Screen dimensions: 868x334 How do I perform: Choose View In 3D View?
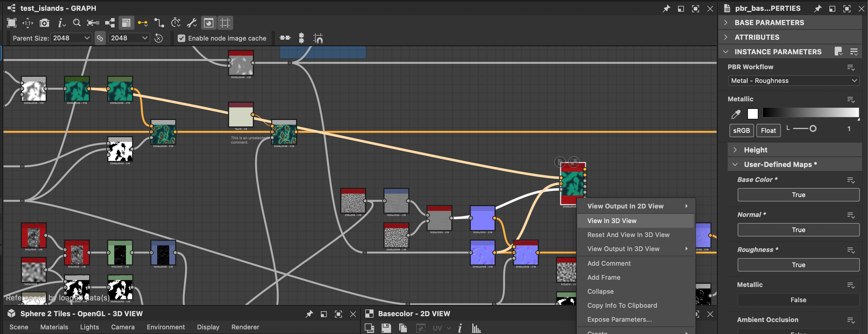click(612, 221)
